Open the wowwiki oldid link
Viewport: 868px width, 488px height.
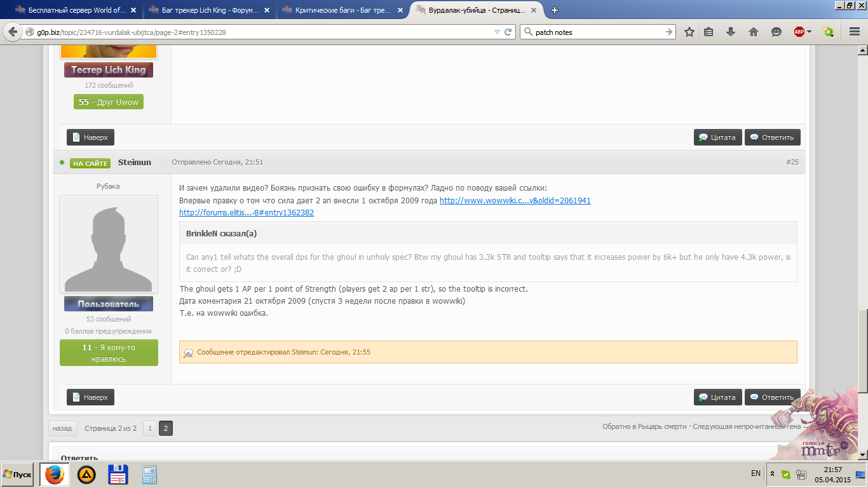click(515, 201)
